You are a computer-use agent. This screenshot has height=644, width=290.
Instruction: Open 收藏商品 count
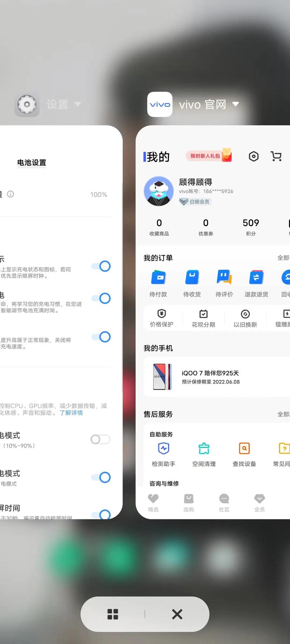pos(159,227)
